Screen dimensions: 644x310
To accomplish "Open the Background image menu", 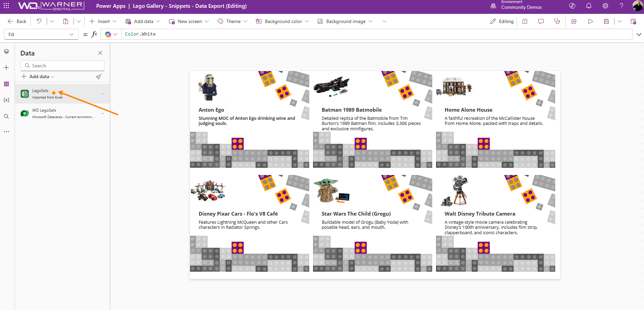I will [345, 21].
